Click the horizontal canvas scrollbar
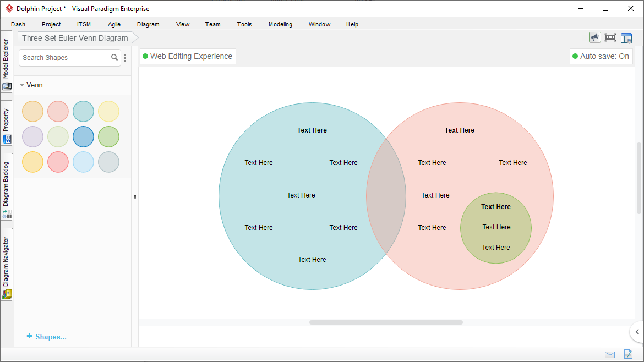 [386, 322]
